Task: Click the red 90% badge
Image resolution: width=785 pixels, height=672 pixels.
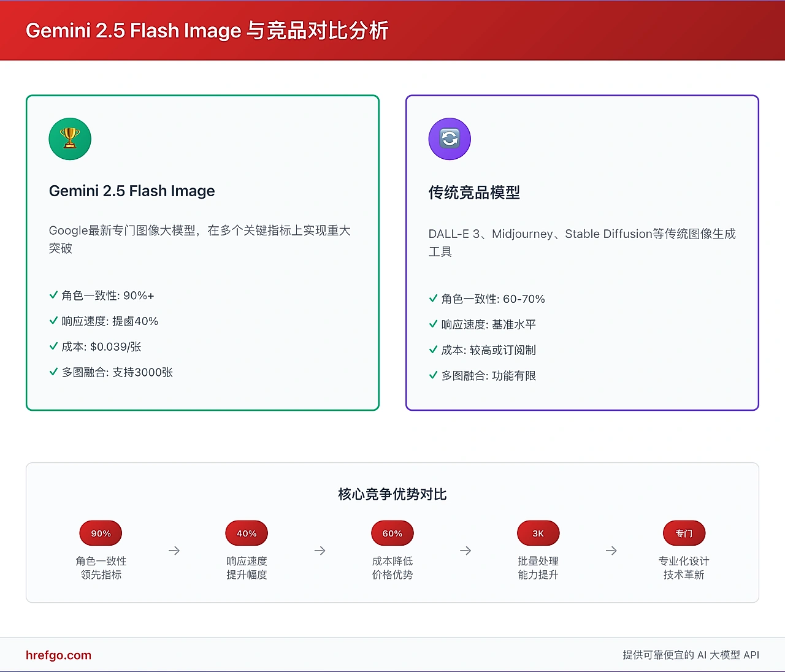Action: [101, 533]
